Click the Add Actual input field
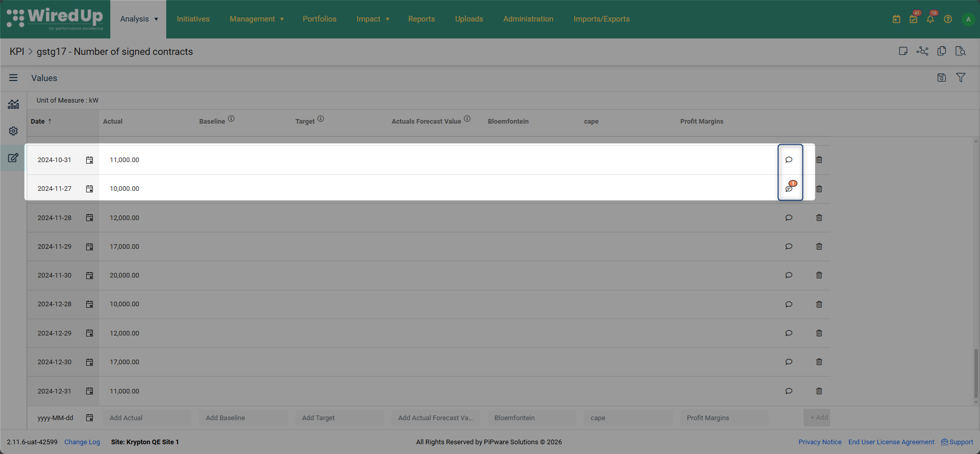 [x=147, y=418]
